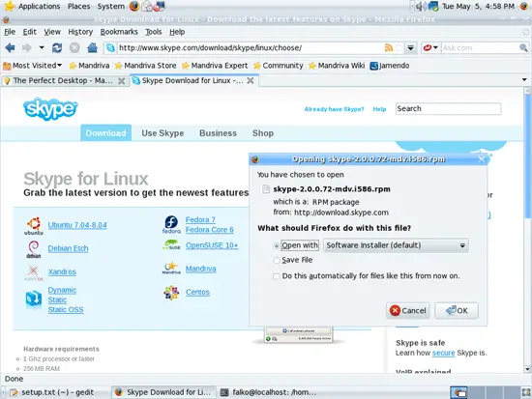This screenshot has width=532, height=399.
Task: Open the Places menu
Action: click(78, 6)
